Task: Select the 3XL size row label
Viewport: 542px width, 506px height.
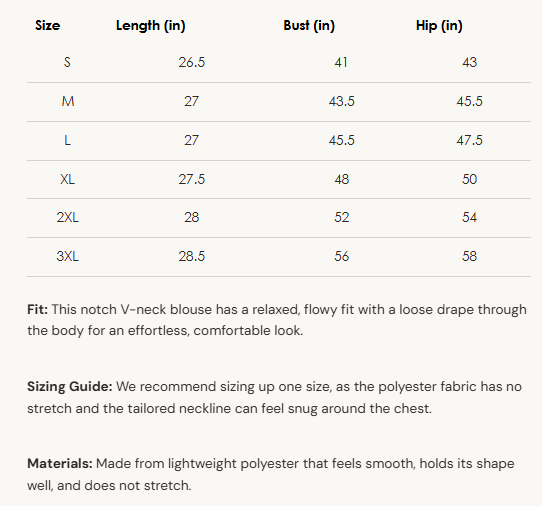Action: point(67,256)
